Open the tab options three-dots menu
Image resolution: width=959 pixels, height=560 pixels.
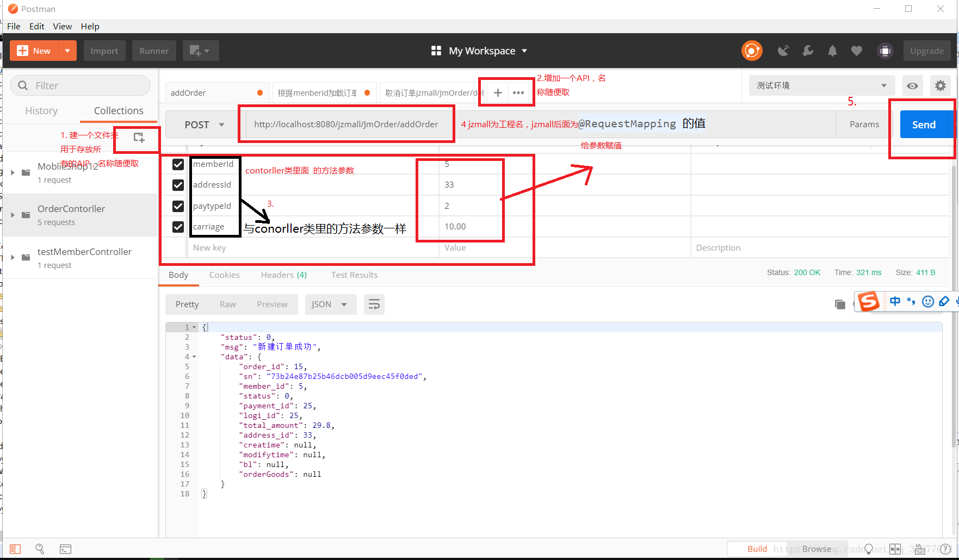pos(518,93)
